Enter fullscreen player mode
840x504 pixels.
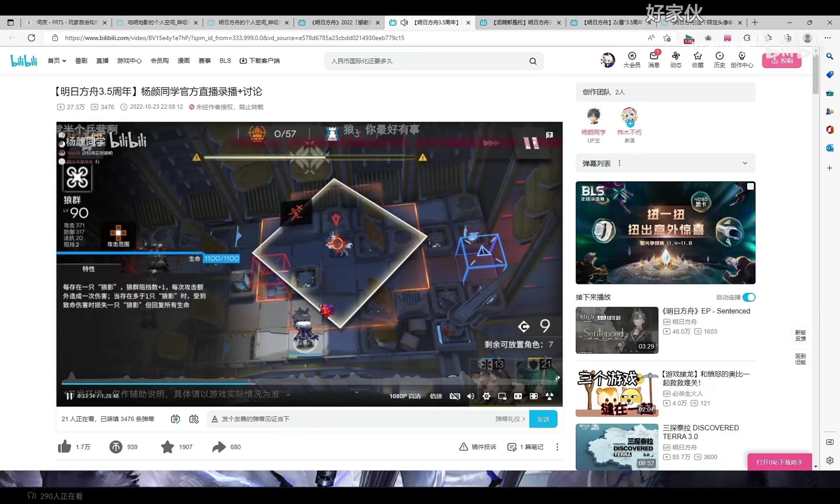coord(549,396)
